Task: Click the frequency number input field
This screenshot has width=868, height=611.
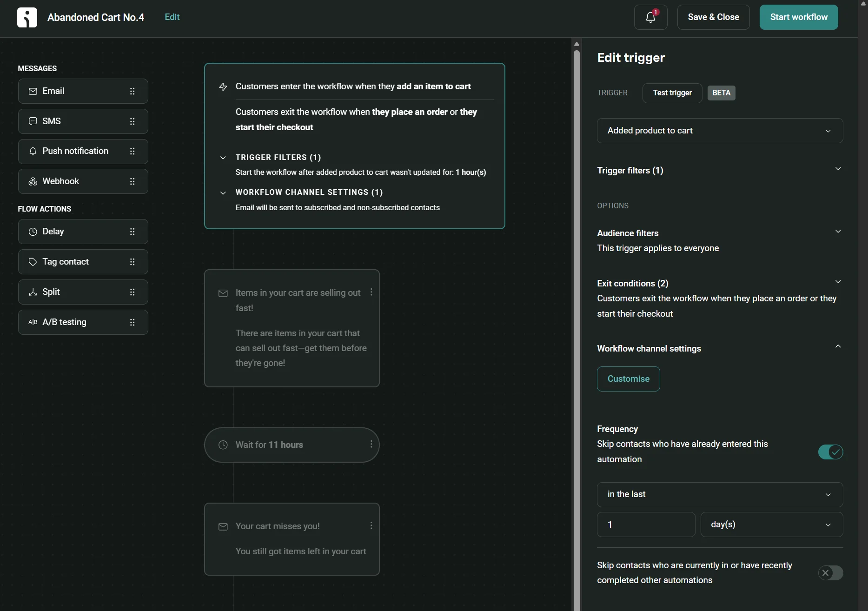Action: [x=646, y=525]
